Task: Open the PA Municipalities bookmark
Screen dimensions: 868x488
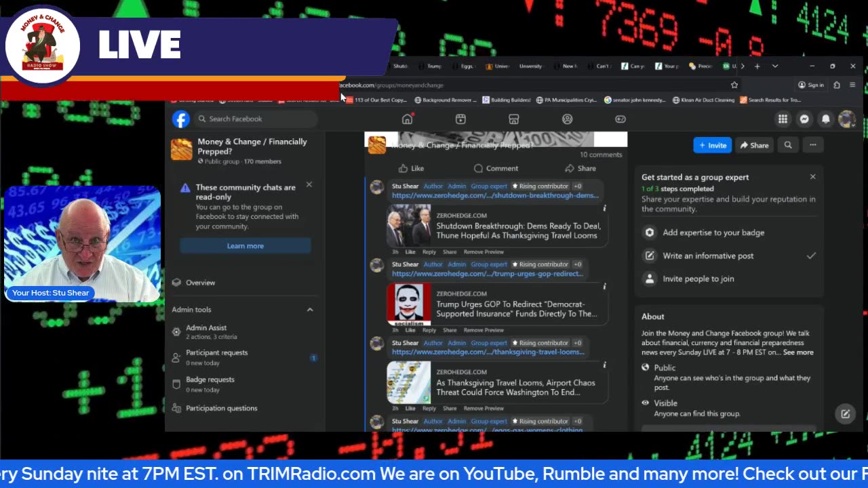Action: [x=566, y=100]
